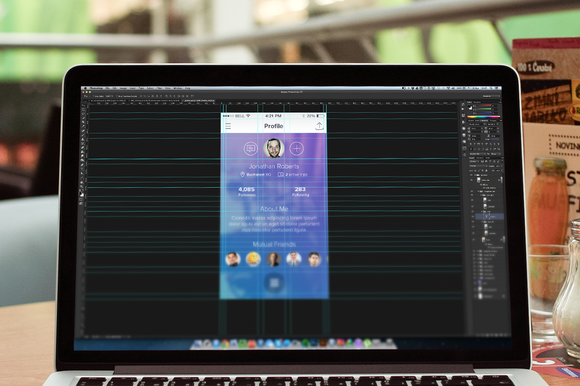This screenshot has width=580, height=386.
Task: Click Jonathan Roberts' profile photo
Action: point(274,148)
